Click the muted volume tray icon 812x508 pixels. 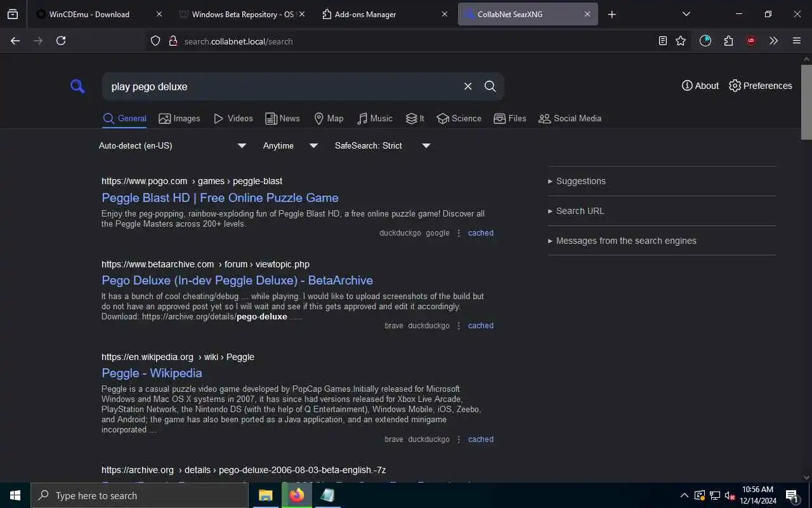tap(730, 495)
